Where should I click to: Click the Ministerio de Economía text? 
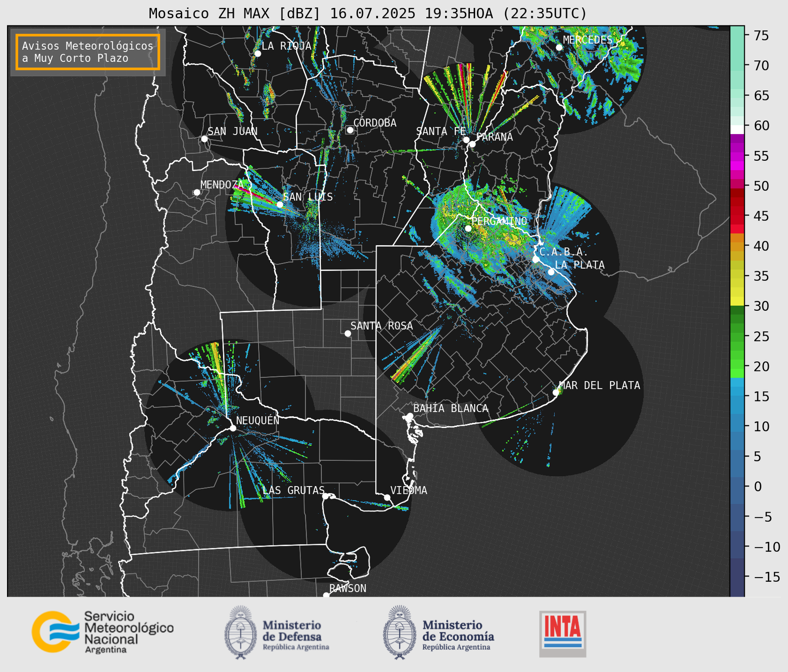[458, 635]
